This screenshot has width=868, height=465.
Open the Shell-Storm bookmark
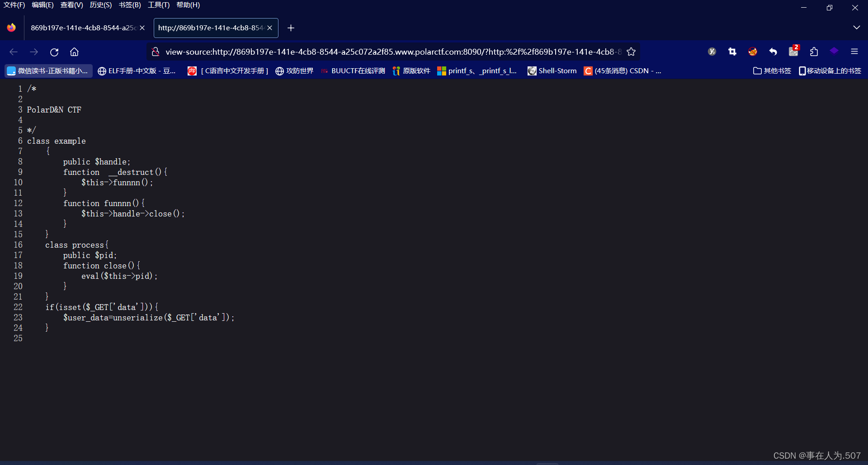click(x=552, y=70)
